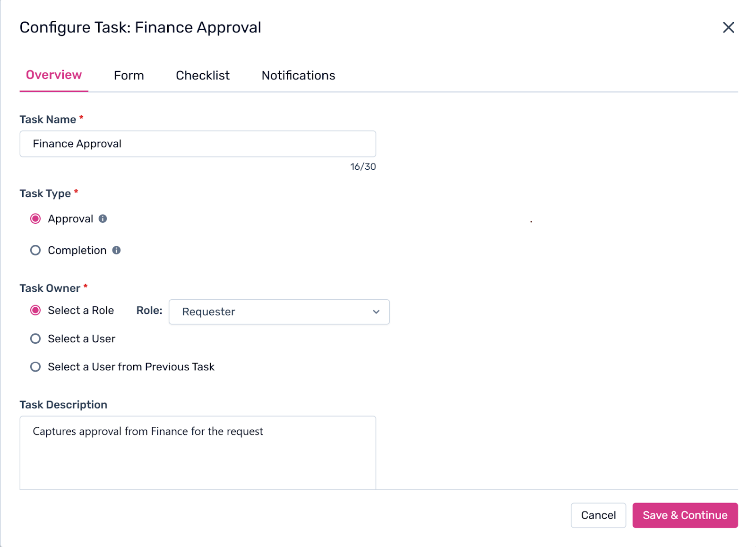The width and height of the screenshot is (756, 547).
Task: Click the Role dropdown chevron arrow
Action: (376, 312)
